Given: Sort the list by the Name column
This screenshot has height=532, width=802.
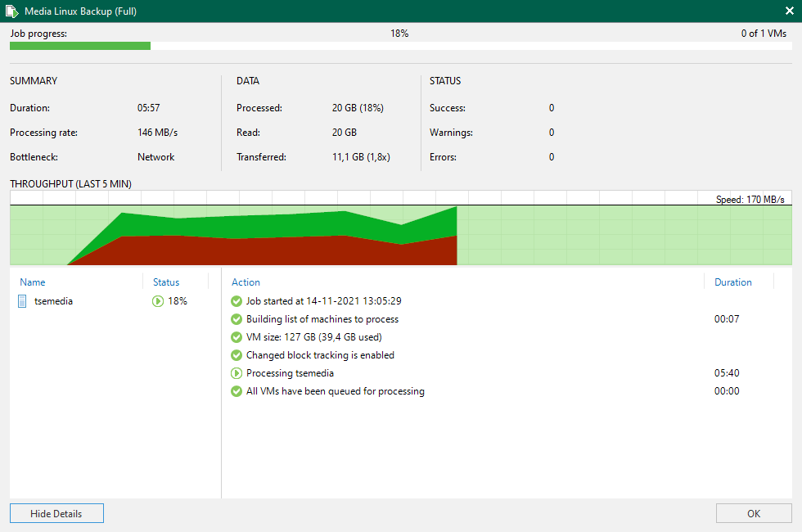Looking at the screenshot, I should point(33,282).
